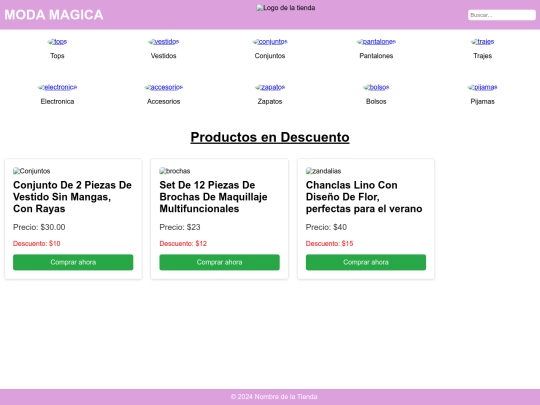
Task: Buy the Conjunto De 2 Piezas dress set
Action: pyautogui.click(x=73, y=262)
